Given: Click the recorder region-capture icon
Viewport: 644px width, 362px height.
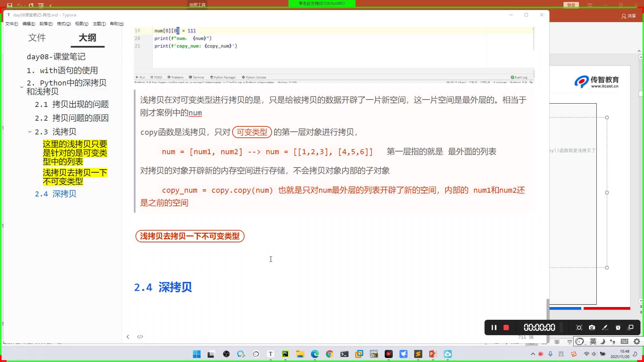Looking at the screenshot, I should point(579,327).
